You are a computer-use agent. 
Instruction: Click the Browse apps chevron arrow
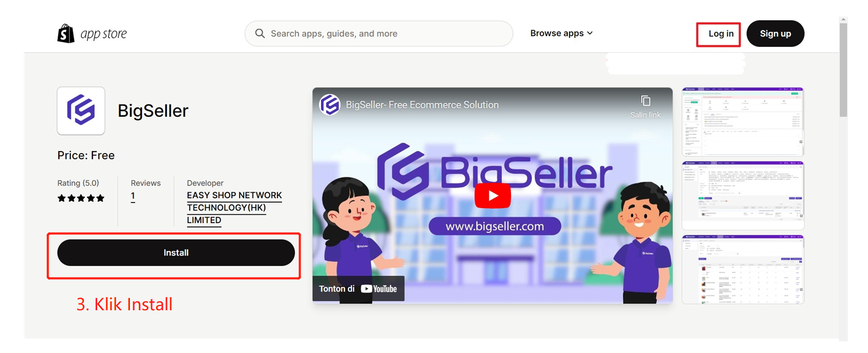590,33
